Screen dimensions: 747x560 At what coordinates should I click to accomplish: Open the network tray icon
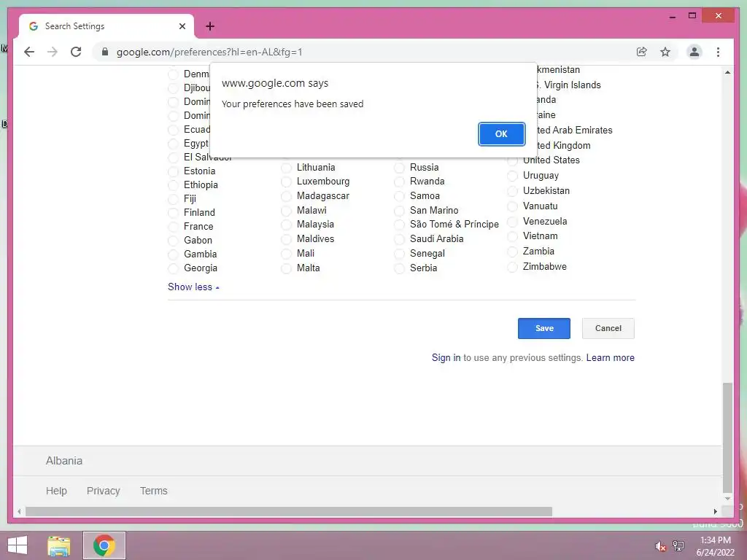click(678, 546)
